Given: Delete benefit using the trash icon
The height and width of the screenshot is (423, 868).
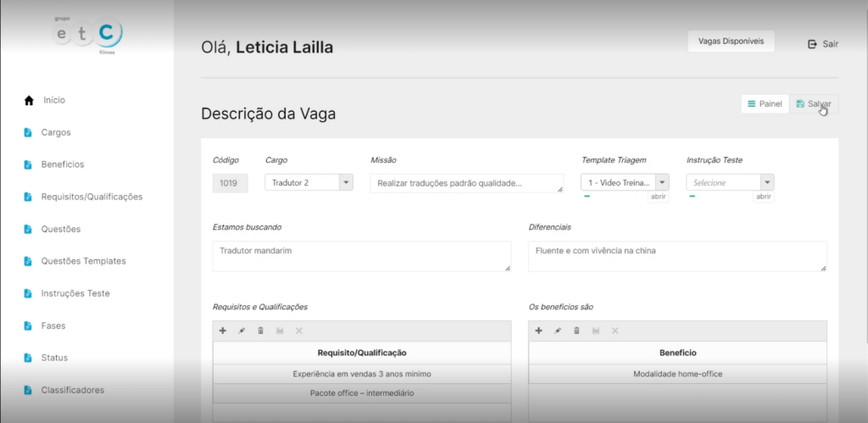Looking at the screenshot, I should click(x=576, y=331).
